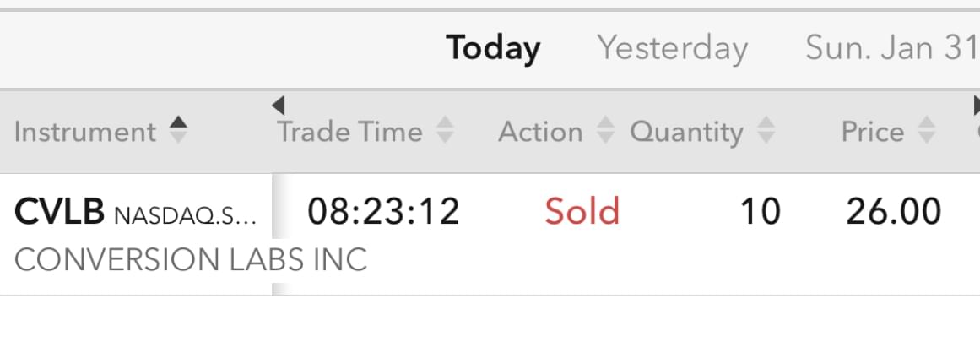980x342 pixels.
Task: Click the Trade Time header text
Action: (350, 132)
